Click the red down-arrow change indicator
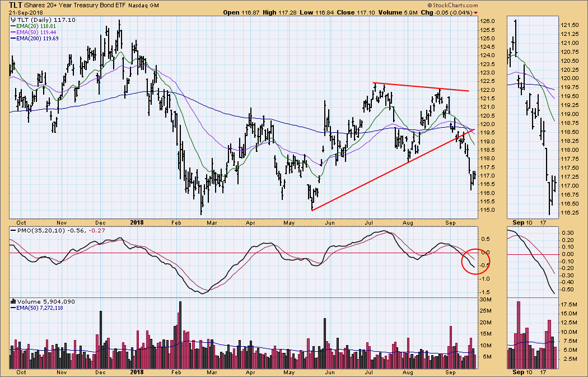 coord(476,13)
